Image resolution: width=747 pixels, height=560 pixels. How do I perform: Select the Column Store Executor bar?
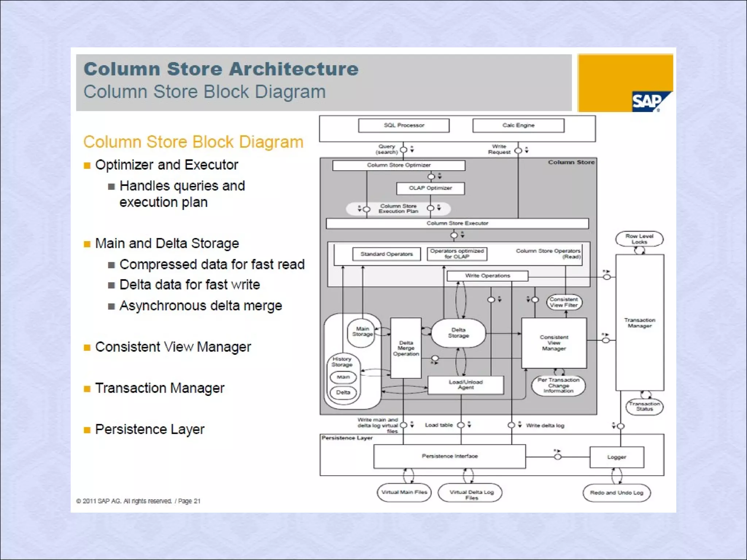457,223
